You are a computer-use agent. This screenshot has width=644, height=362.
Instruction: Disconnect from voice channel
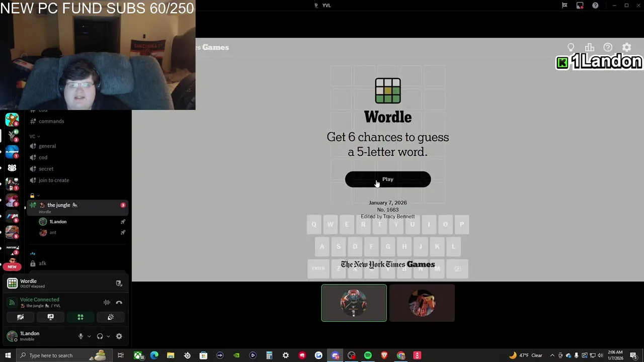pos(119,302)
